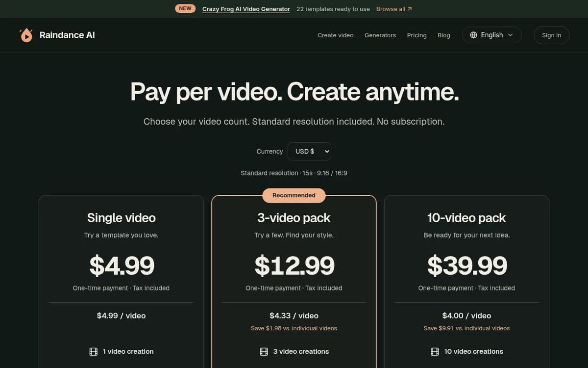Viewport: 588px width, 368px height.
Task: Click the film icon beside 3 video creations
Action: coord(264,351)
